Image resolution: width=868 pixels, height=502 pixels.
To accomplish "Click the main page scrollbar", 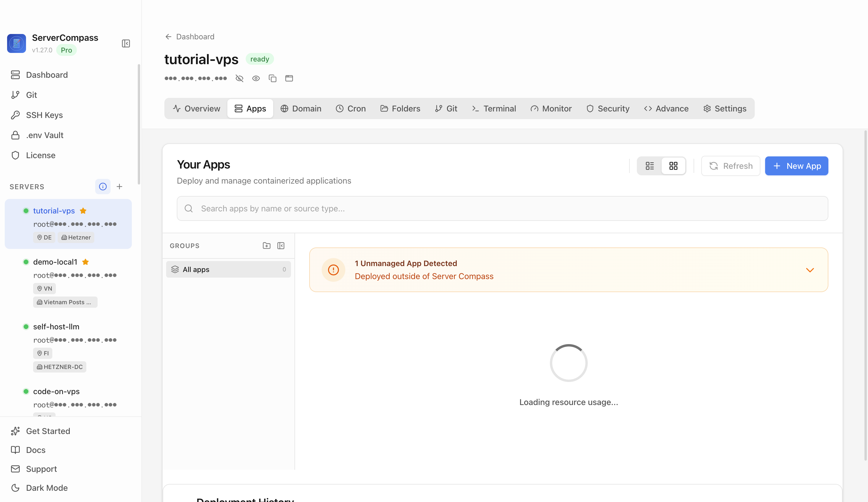I will coord(865,295).
